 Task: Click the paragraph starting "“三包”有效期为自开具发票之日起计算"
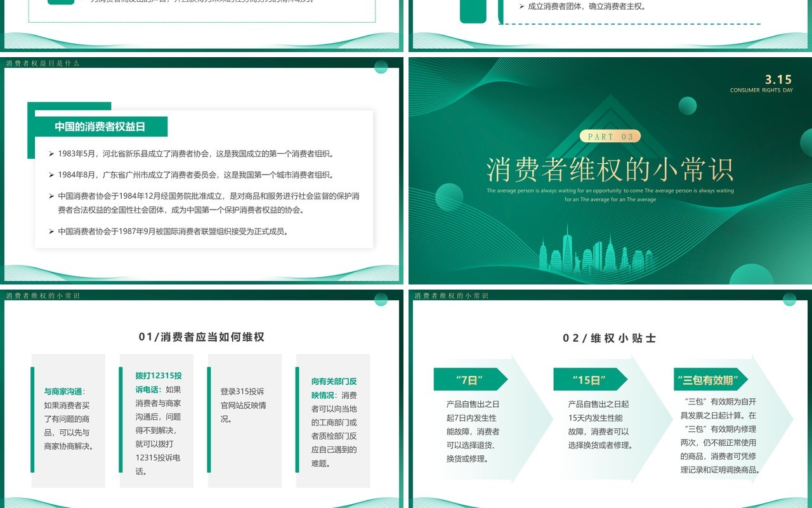coord(720,436)
